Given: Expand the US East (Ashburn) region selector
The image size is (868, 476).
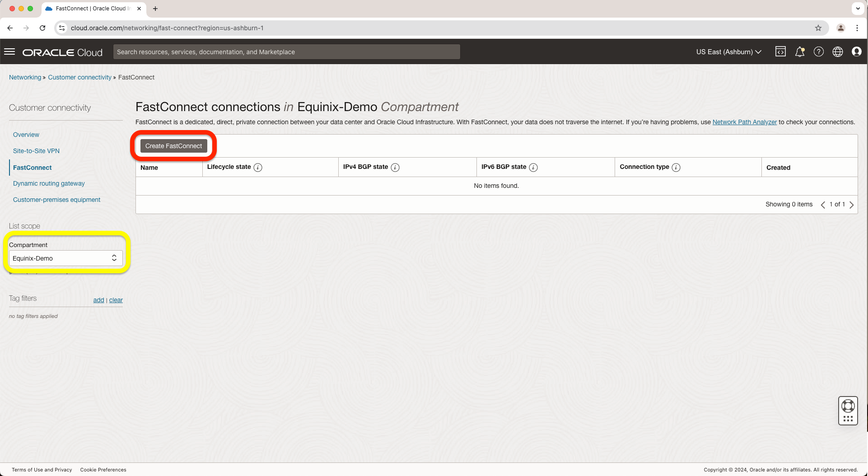Looking at the screenshot, I should pyautogui.click(x=728, y=52).
